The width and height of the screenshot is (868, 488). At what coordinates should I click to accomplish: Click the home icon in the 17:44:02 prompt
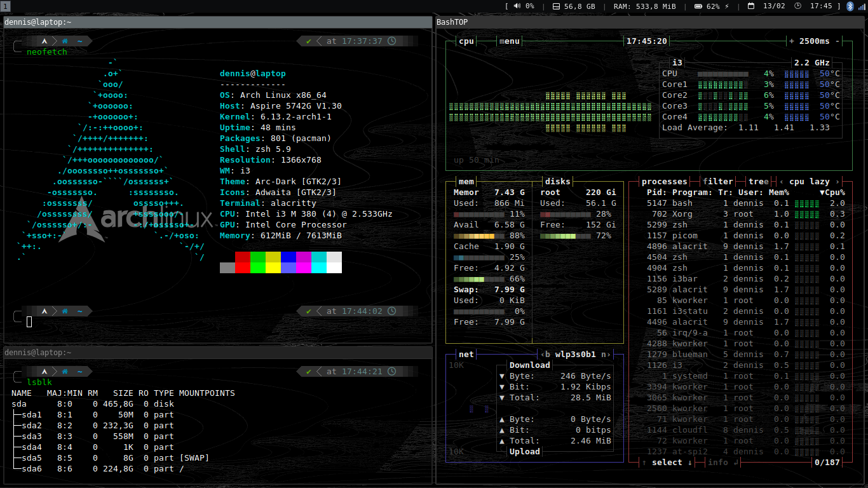click(x=65, y=311)
